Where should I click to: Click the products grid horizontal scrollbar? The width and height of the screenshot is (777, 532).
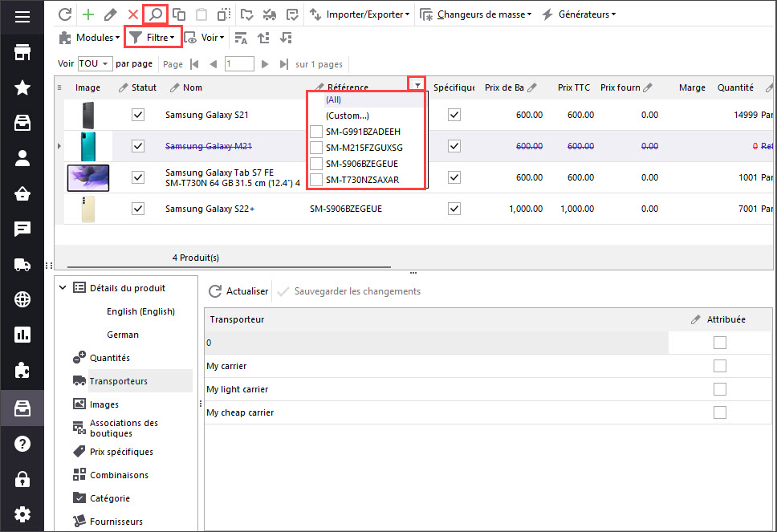(229, 267)
